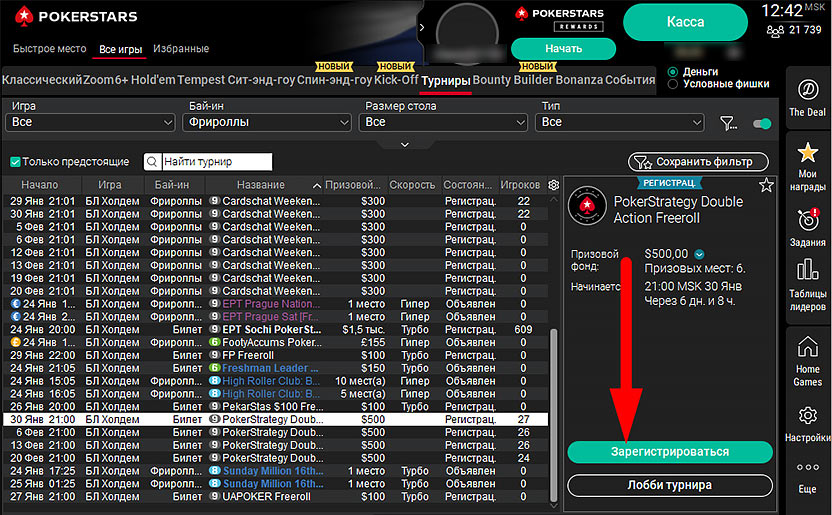Viewport: 832px width, 515px height.
Task: Open Мои награды star icon
Action: pyautogui.click(x=807, y=153)
